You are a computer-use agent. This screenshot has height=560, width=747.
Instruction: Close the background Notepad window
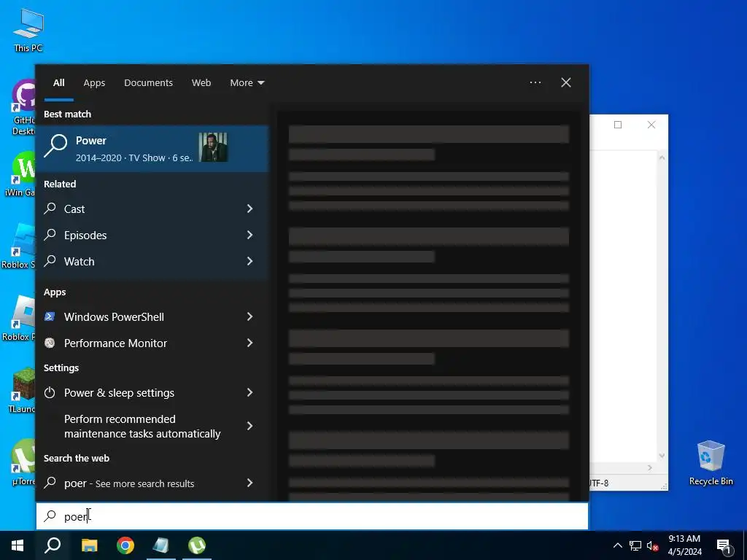click(651, 125)
